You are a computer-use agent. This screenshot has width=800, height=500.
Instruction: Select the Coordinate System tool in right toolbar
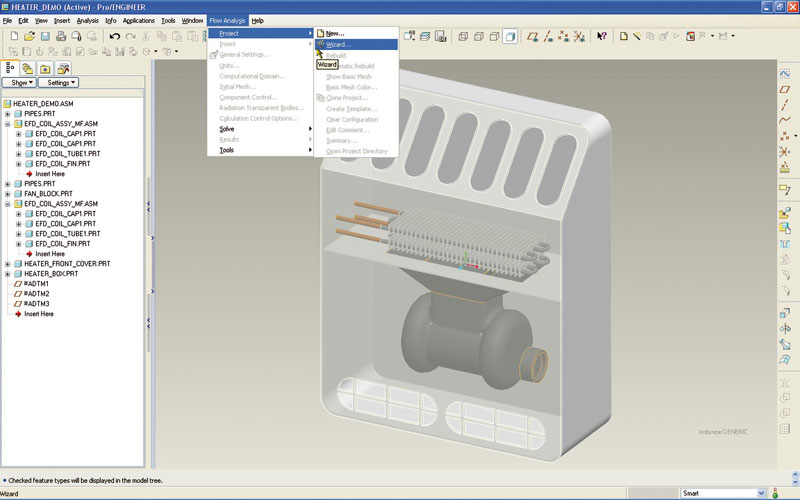(x=785, y=152)
